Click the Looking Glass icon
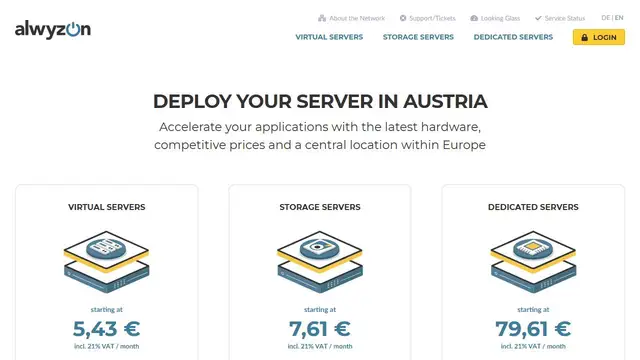The image size is (640, 360). pos(474,18)
